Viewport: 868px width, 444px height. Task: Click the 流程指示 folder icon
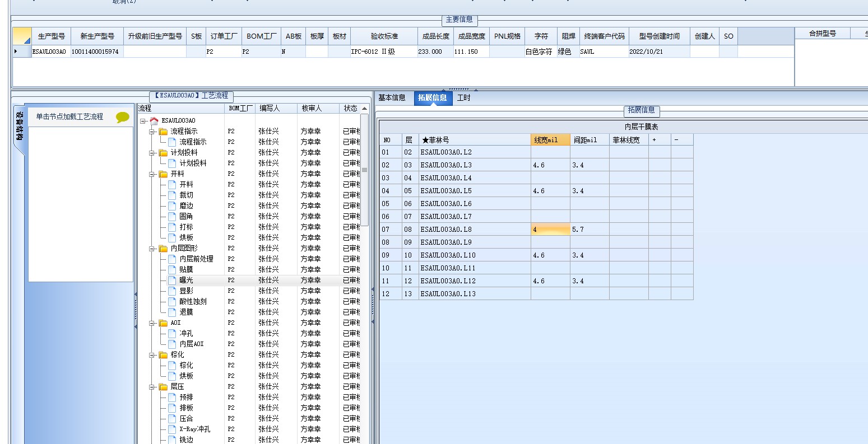163,131
